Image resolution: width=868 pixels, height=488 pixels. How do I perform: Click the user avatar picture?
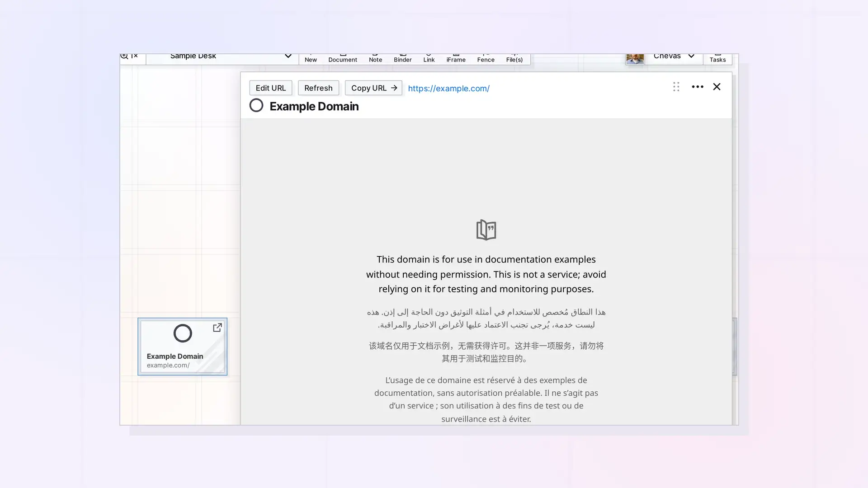point(635,59)
